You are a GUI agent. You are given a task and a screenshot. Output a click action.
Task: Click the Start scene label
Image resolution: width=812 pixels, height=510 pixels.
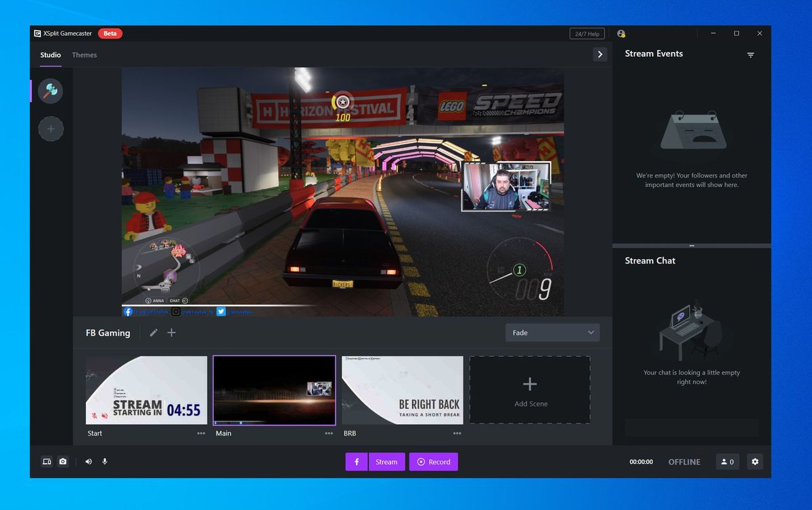click(x=95, y=433)
